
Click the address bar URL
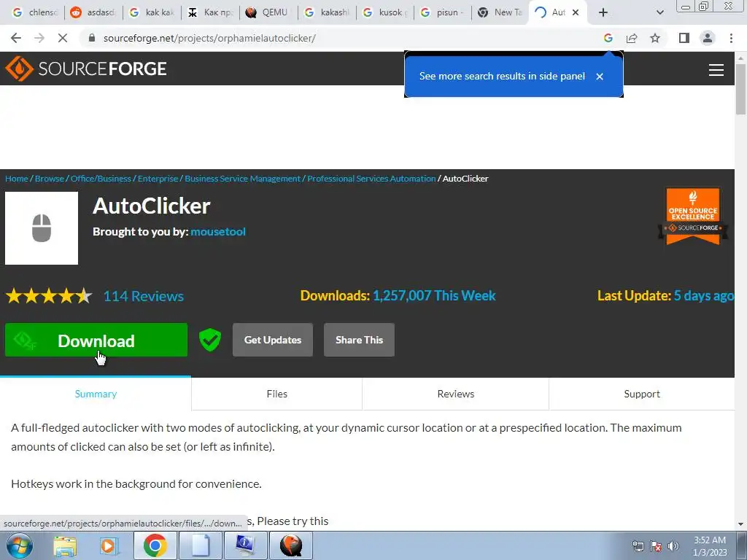209,38
